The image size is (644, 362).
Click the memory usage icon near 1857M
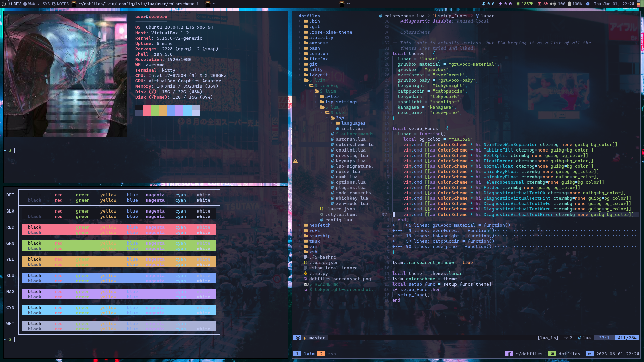click(518, 4)
